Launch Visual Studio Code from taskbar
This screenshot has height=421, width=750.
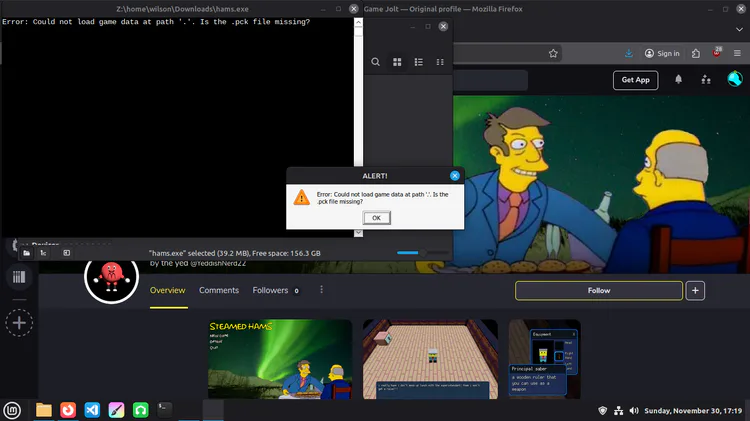pos(92,410)
